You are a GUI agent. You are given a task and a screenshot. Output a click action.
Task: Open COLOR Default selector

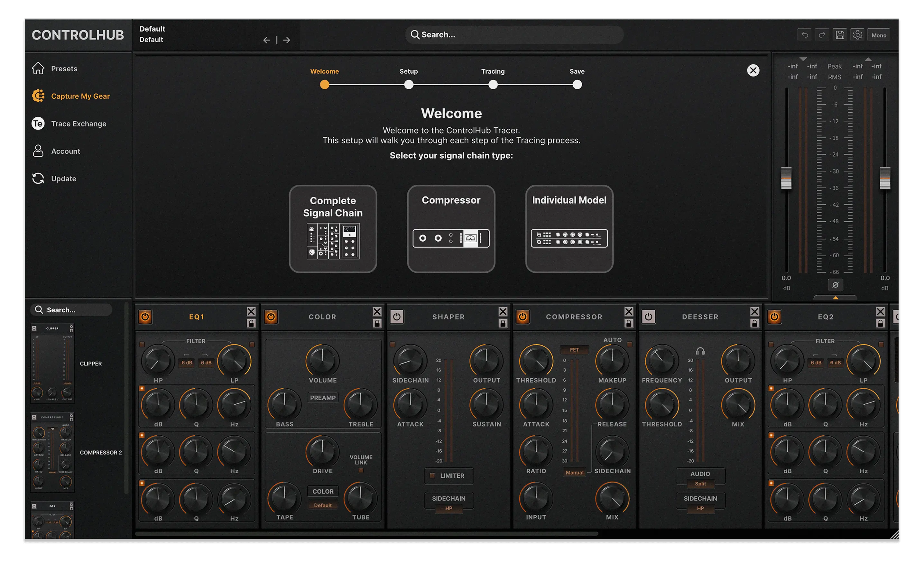click(x=323, y=506)
